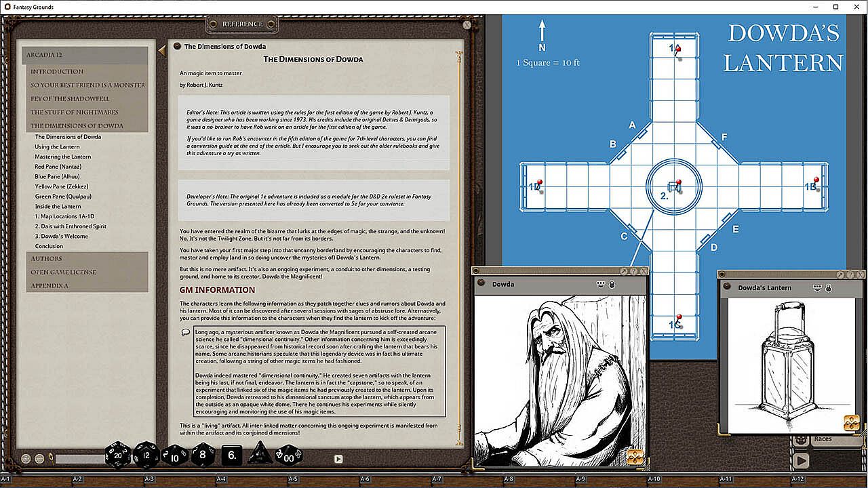868x488 pixels.
Task: Toggle the lock on Dowda's Lantern image
Action: pyautogui.click(x=829, y=288)
